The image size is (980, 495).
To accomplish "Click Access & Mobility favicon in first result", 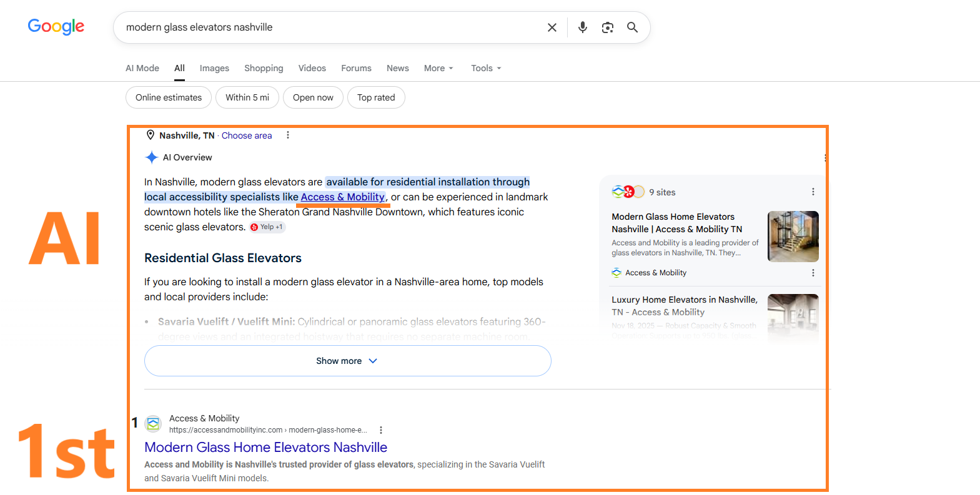I will point(153,424).
